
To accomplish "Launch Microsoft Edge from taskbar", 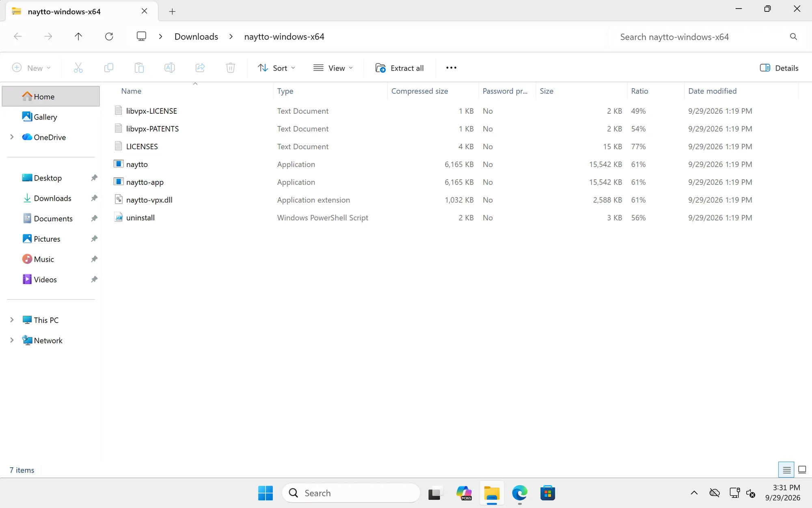I will (x=520, y=493).
